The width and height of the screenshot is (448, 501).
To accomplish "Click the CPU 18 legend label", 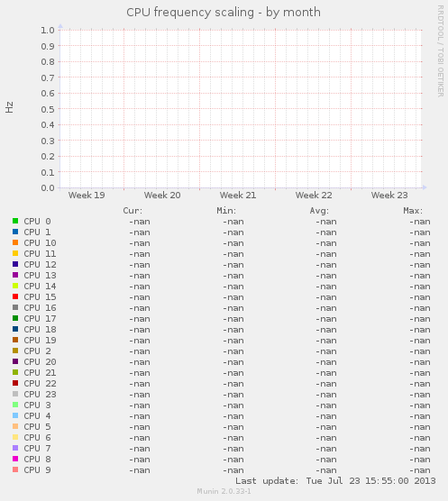I will (41, 330).
